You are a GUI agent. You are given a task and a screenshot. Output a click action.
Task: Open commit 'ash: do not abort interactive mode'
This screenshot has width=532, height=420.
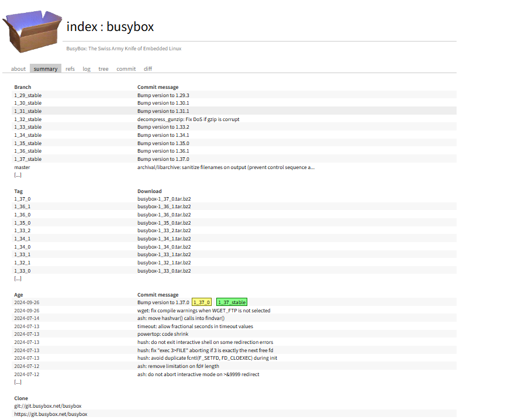(x=198, y=374)
